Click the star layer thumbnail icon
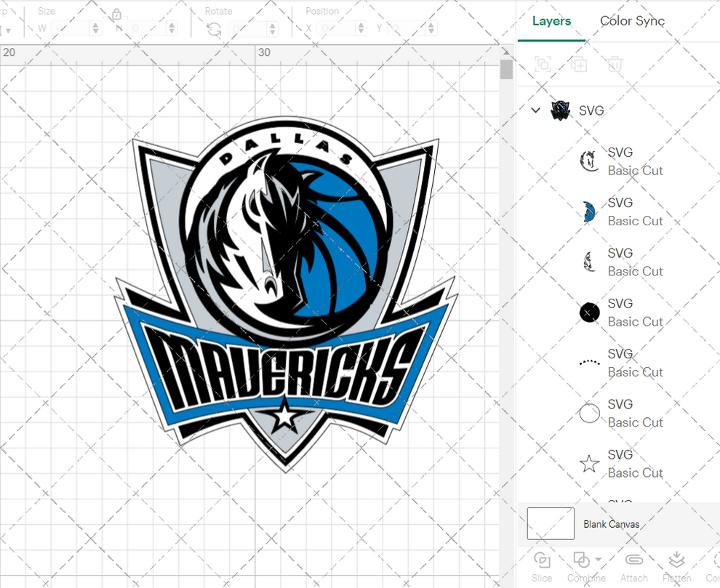Viewport: 720px width, 588px height. pyautogui.click(x=589, y=463)
